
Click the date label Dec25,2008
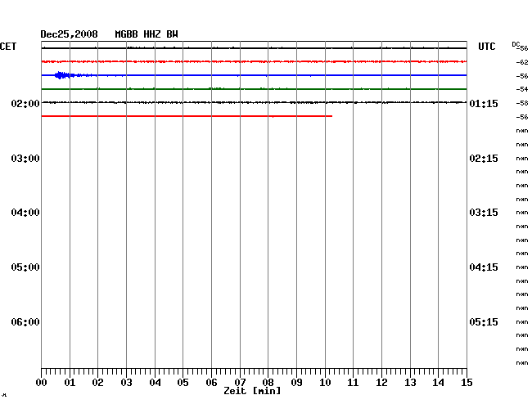pos(70,34)
